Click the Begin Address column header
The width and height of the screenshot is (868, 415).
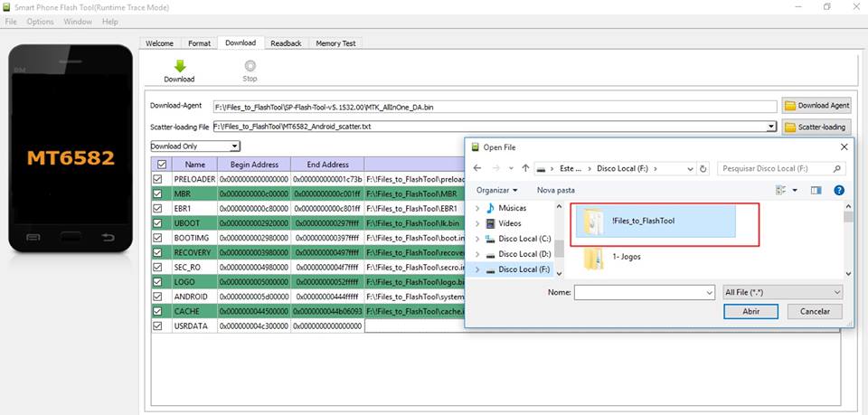click(254, 165)
